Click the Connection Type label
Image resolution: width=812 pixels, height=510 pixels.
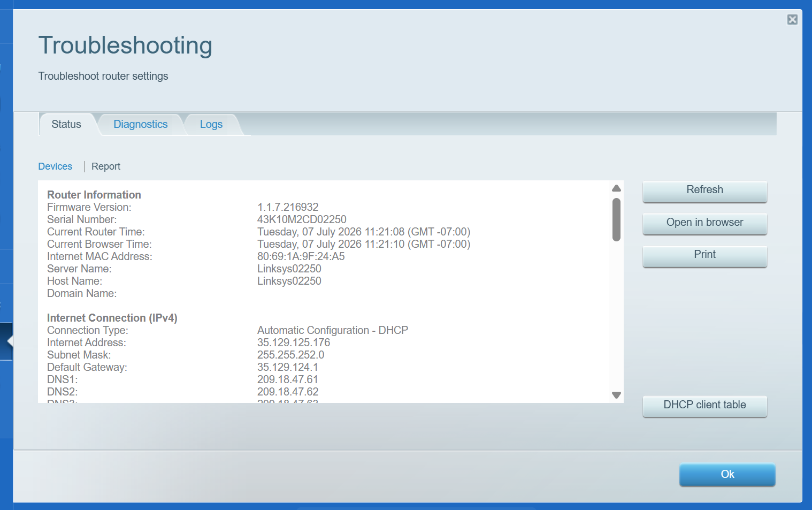(x=88, y=330)
